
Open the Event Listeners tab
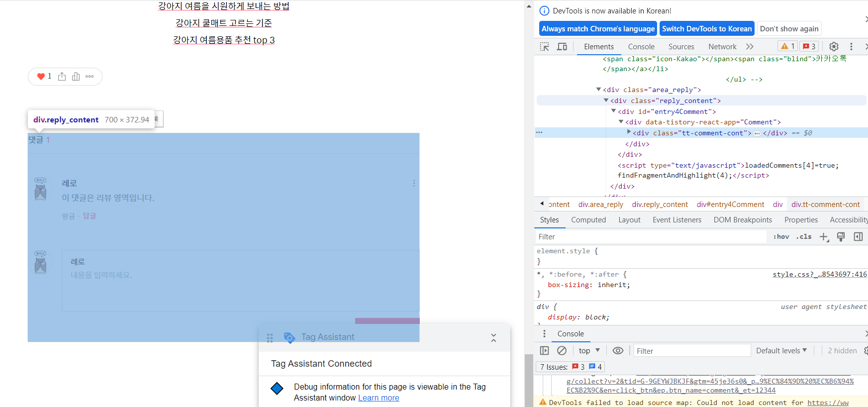click(x=677, y=220)
